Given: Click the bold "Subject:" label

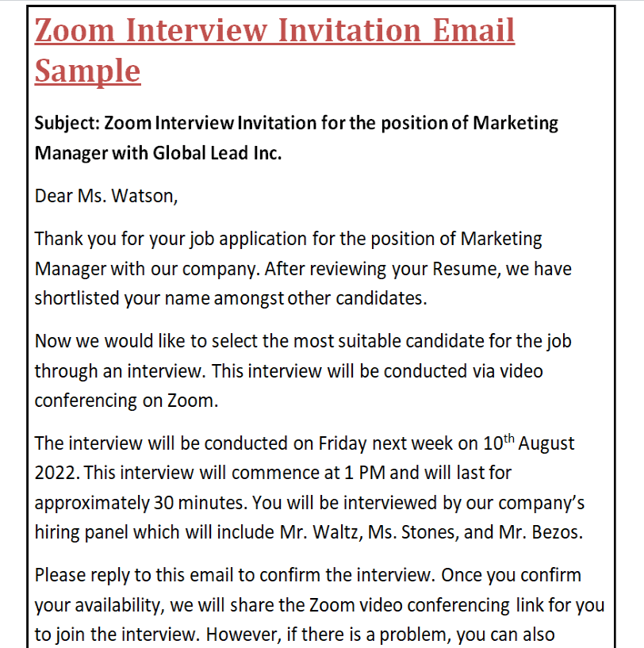Looking at the screenshot, I should [x=67, y=124].
